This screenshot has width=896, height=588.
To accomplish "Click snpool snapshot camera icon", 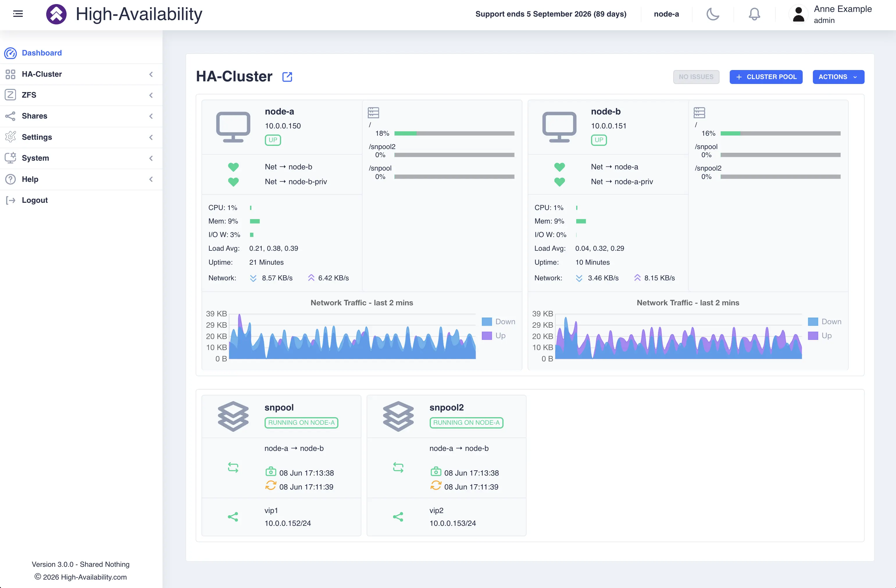I will (x=271, y=472).
